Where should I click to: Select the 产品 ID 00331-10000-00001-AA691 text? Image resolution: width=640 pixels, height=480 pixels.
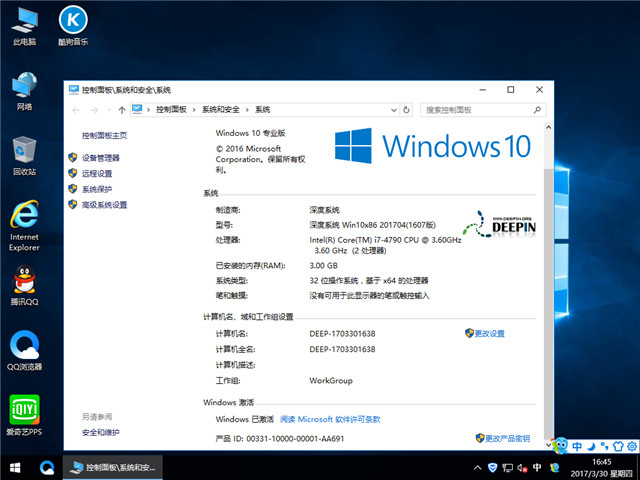280,439
